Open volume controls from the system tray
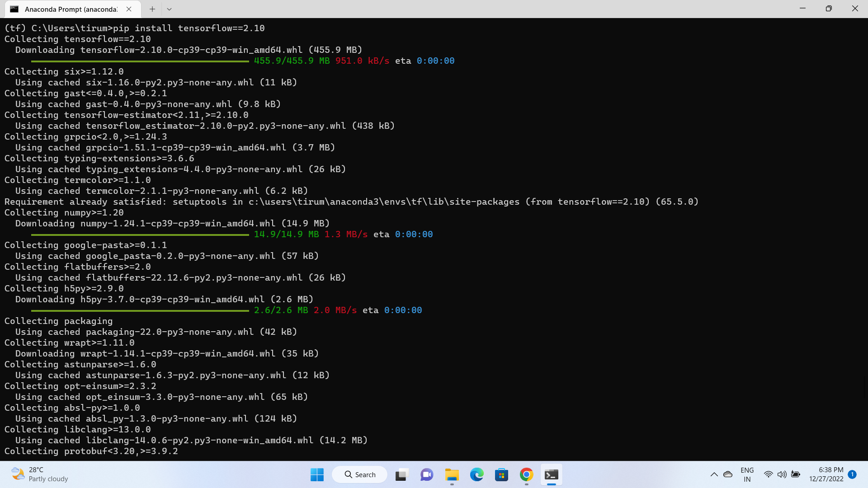Screen dimensions: 868x488 pyautogui.click(x=782, y=474)
